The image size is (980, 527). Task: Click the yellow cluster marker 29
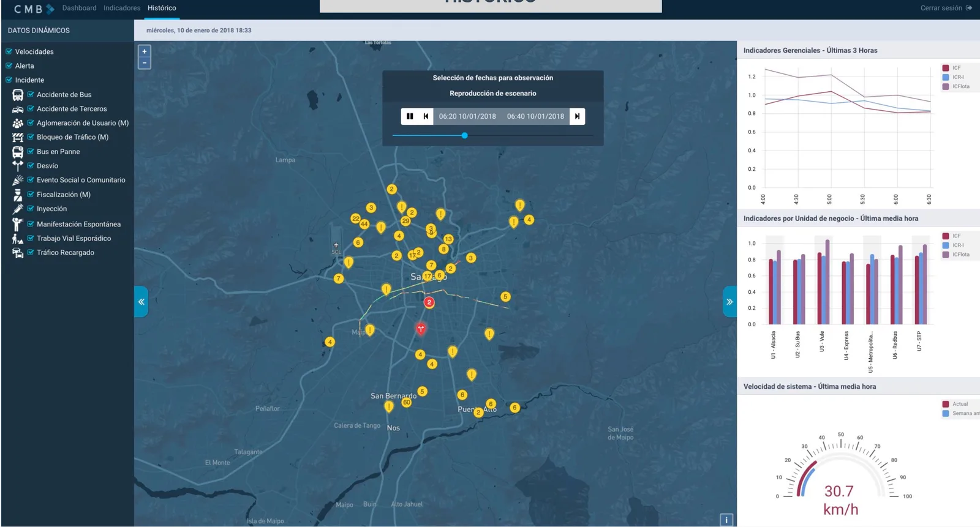[405, 221]
